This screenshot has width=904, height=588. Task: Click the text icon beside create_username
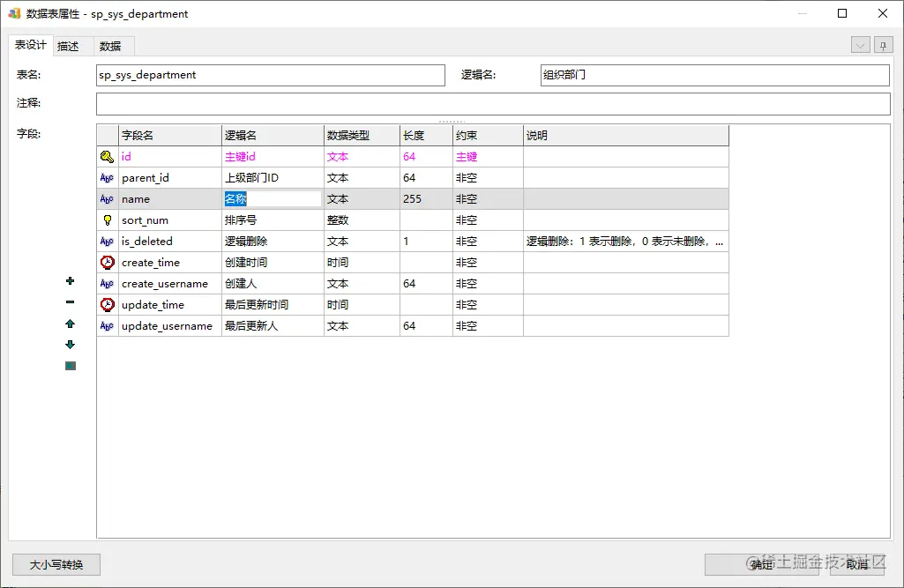(x=108, y=284)
